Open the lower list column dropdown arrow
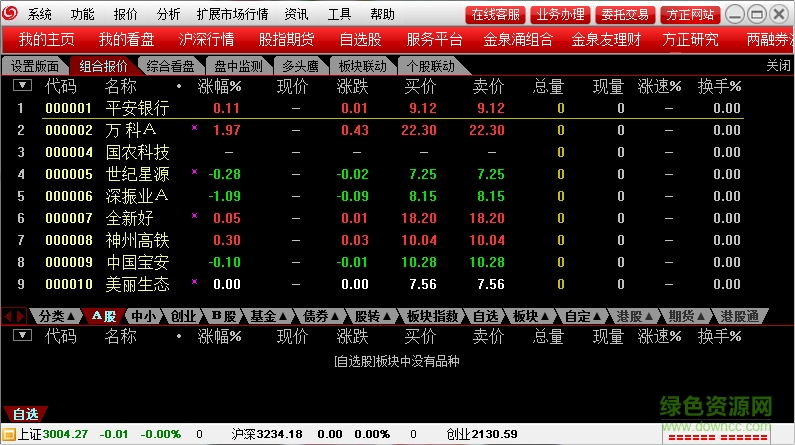The width and height of the screenshot is (795, 445). (x=22, y=337)
